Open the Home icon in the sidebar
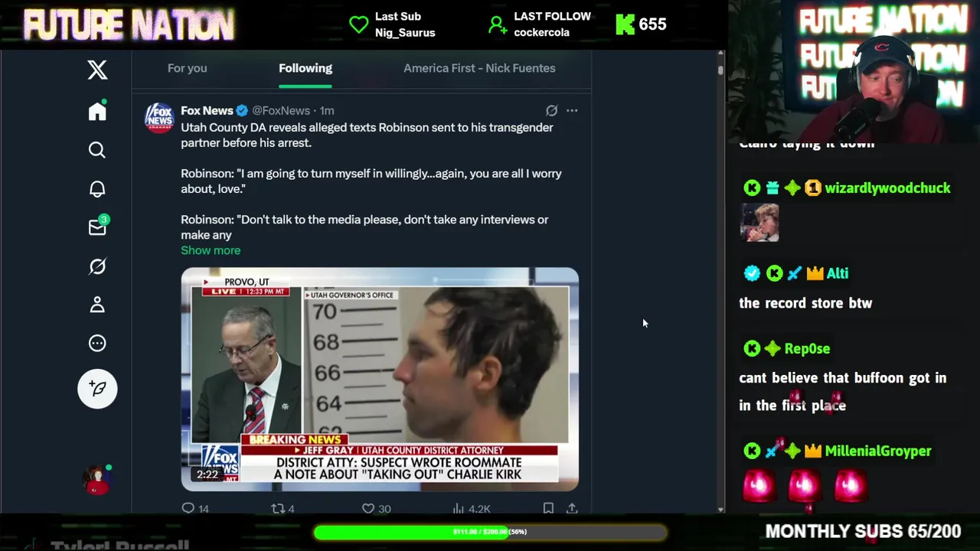Image resolution: width=980 pixels, height=551 pixels. tap(97, 112)
